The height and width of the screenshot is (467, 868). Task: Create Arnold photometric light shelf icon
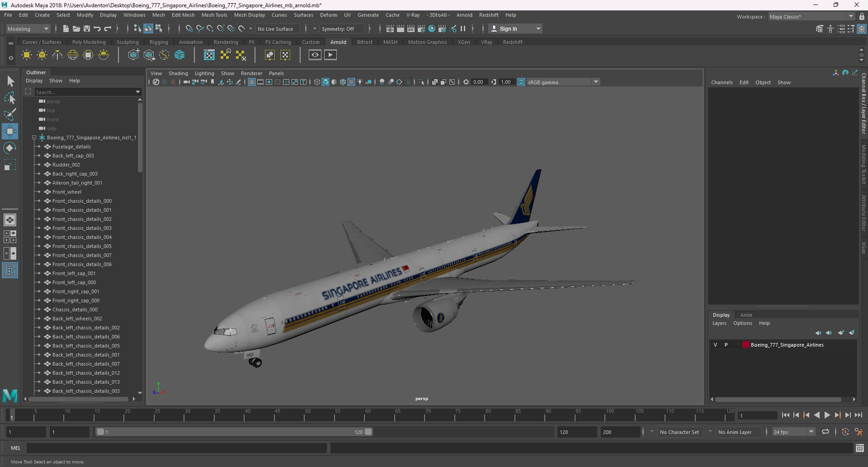[x=57, y=55]
